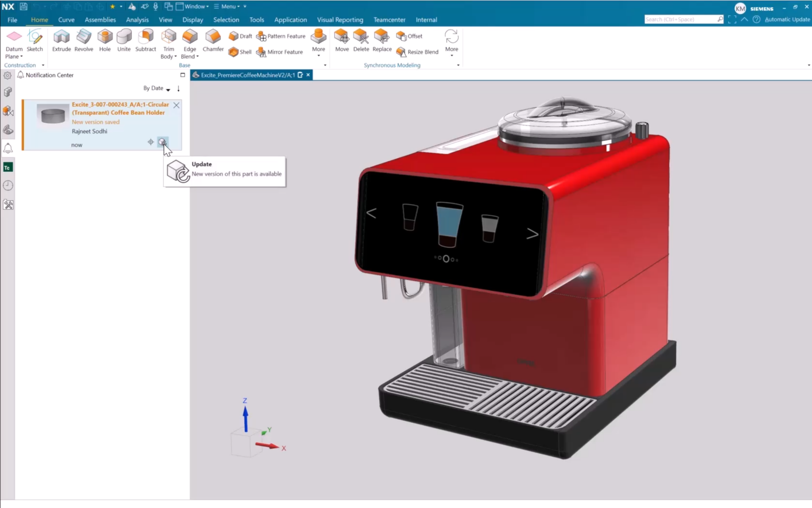The height and width of the screenshot is (508, 812).
Task: Open the Assemblies ribbon tab
Action: [100, 20]
